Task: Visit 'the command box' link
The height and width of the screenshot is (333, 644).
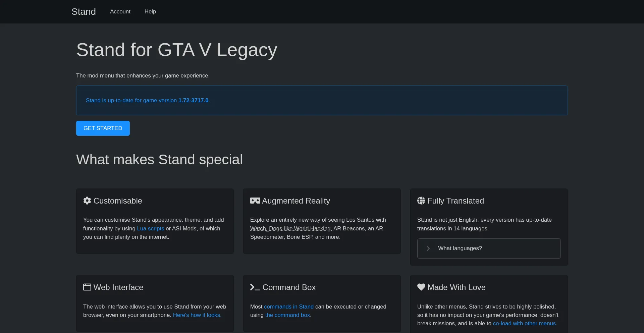Action: tap(287, 315)
